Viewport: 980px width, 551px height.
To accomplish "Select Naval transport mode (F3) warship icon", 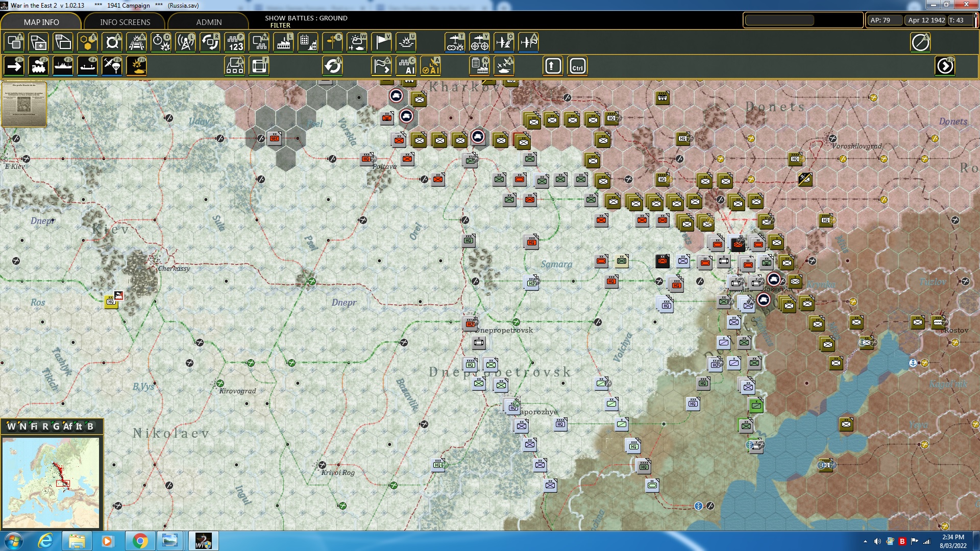I will (x=63, y=66).
